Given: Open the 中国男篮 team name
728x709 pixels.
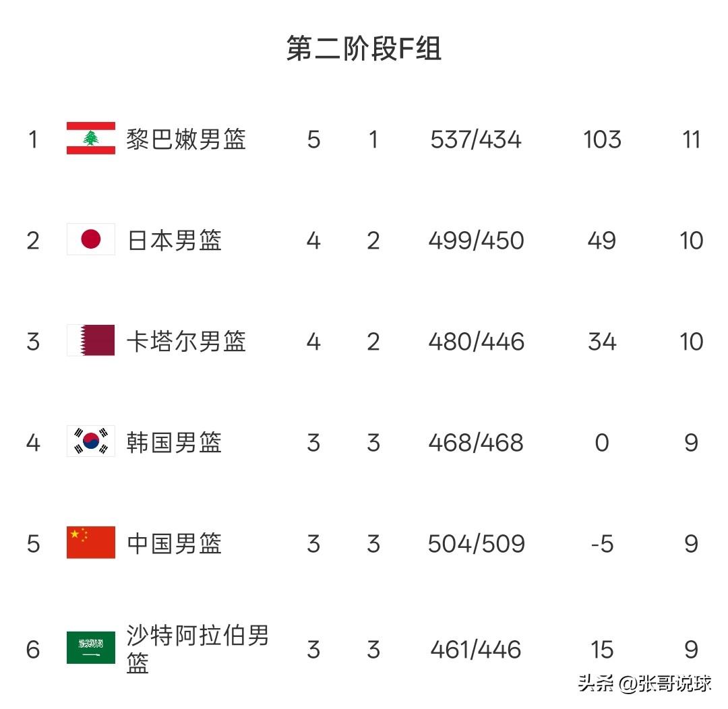Looking at the screenshot, I should pos(174,544).
